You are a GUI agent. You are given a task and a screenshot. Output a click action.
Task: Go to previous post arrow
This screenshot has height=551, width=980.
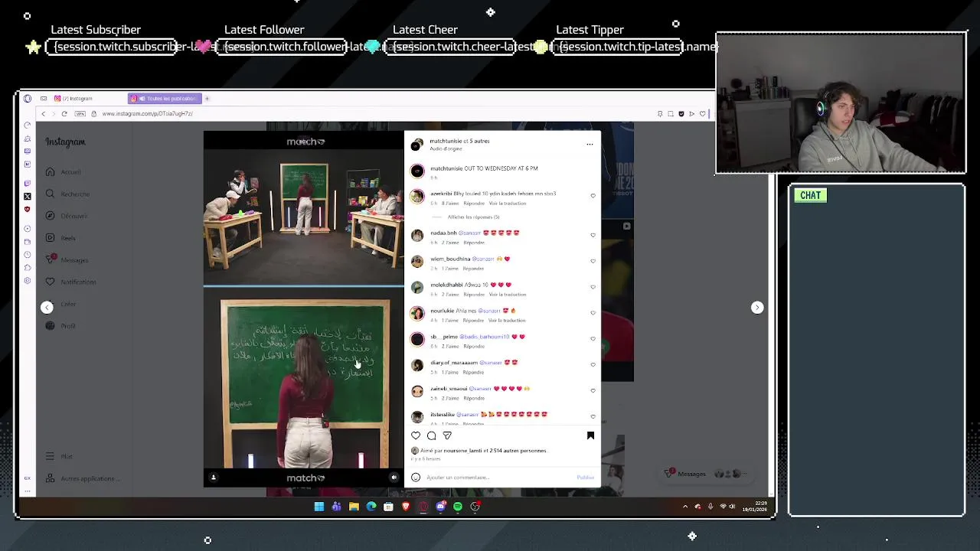47,308
